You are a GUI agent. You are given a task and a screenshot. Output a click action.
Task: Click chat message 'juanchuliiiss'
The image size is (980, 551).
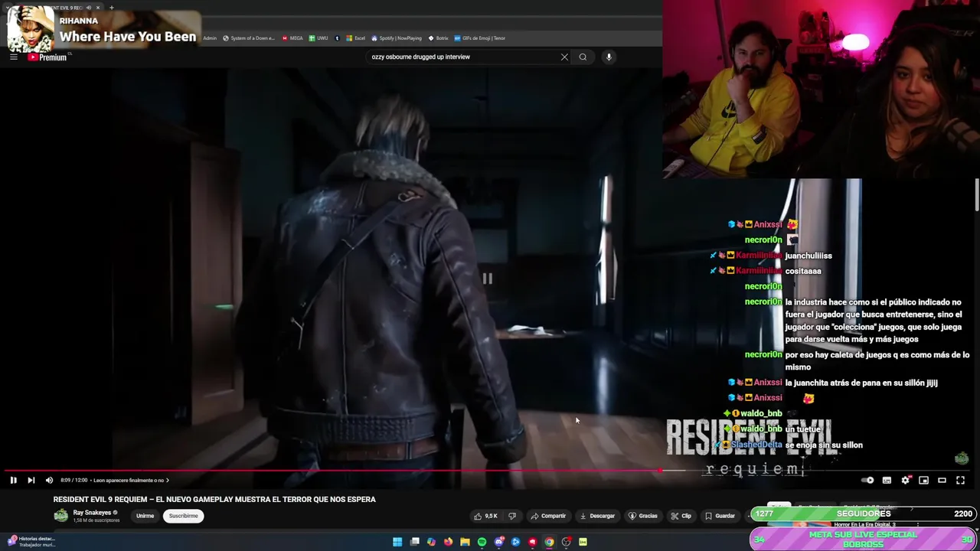[x=808, y=256]
